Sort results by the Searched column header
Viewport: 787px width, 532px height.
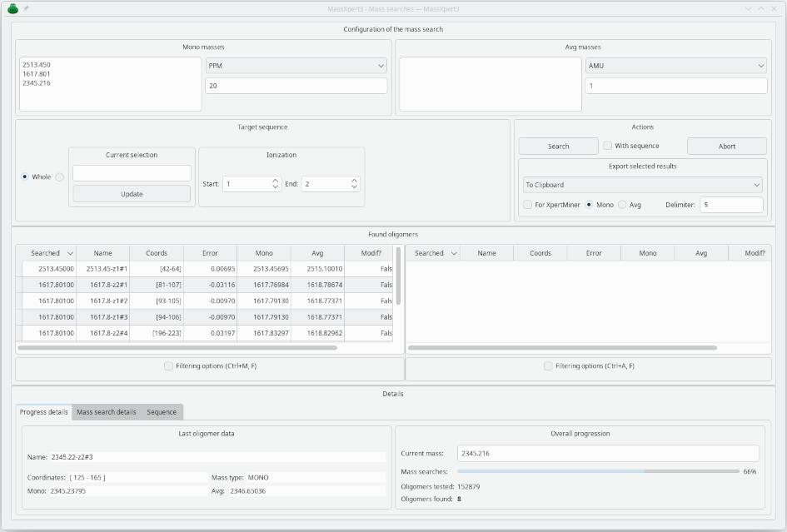click(43, 252)
